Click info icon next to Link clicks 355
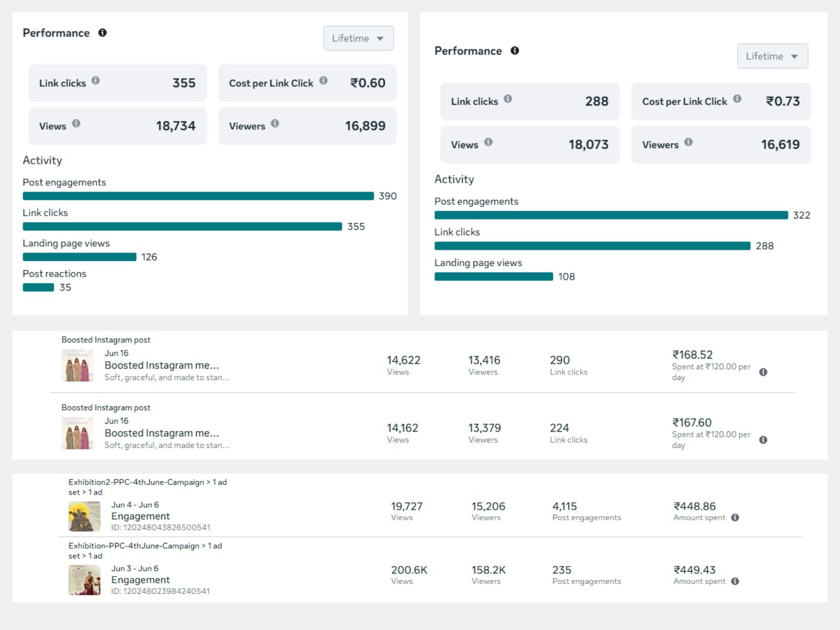 tap(96, 80)
